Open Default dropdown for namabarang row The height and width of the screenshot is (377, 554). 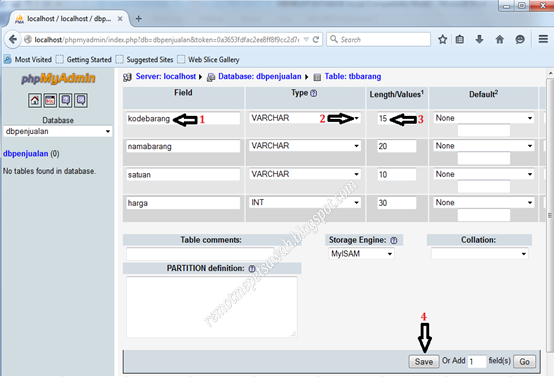[484, 146]
